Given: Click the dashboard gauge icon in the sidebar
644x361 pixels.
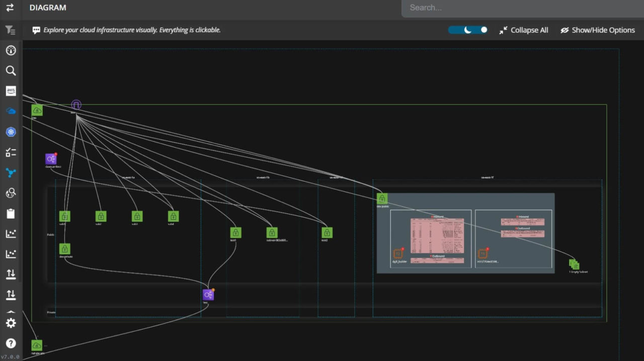Looking at the screenshot, I should (x=11, y=50).
